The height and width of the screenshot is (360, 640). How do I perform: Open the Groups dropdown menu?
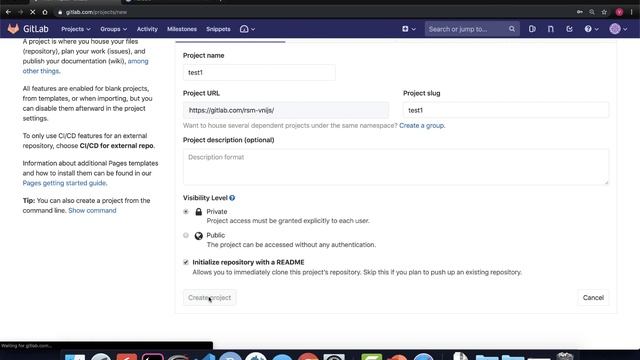(x=113, y=29)
